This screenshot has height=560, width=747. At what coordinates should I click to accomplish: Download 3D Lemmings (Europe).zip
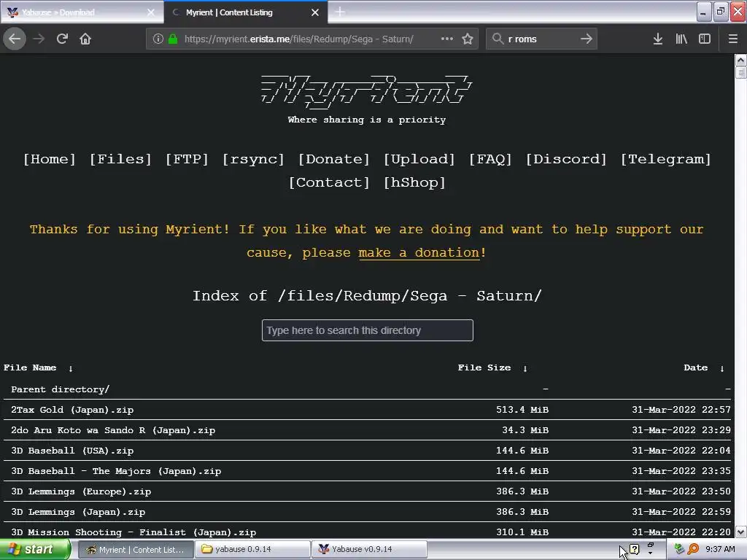click(81, 492)
